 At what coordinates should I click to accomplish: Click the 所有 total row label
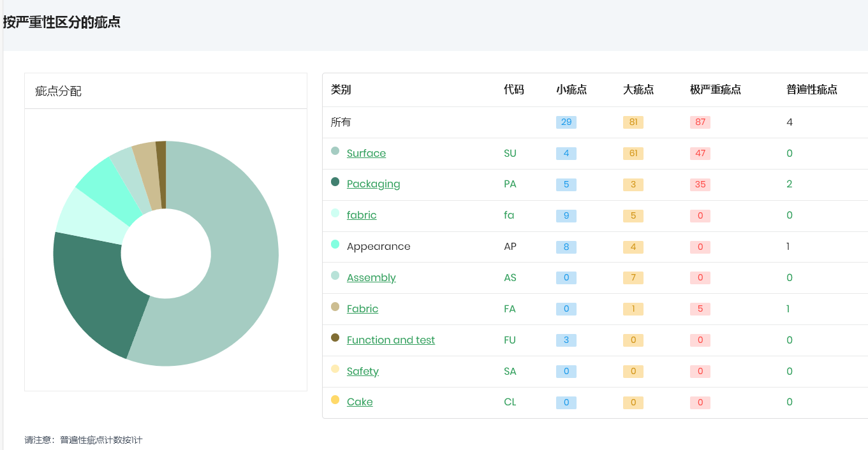pos(341,122)
